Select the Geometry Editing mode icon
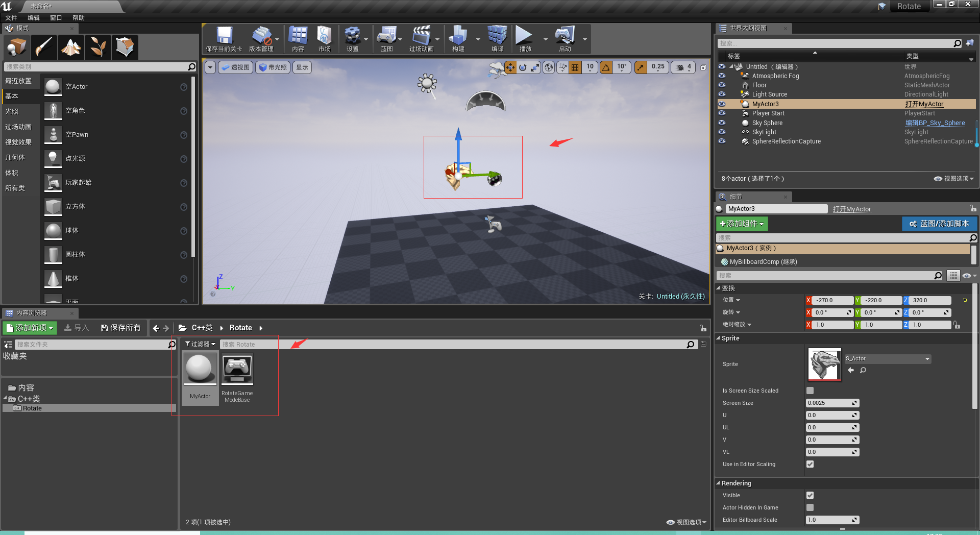 [x=125, y=47]
